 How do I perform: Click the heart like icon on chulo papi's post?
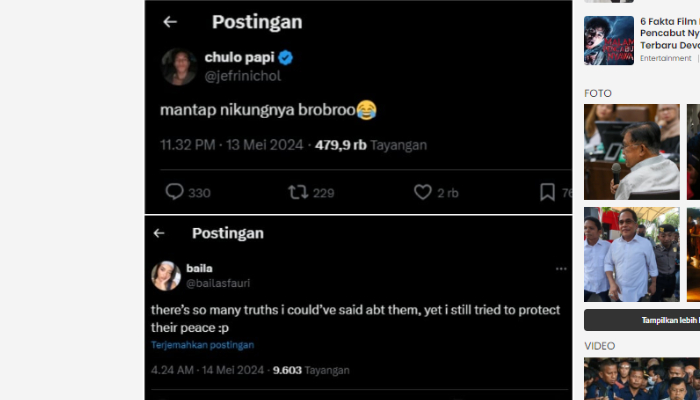(422, 192)
